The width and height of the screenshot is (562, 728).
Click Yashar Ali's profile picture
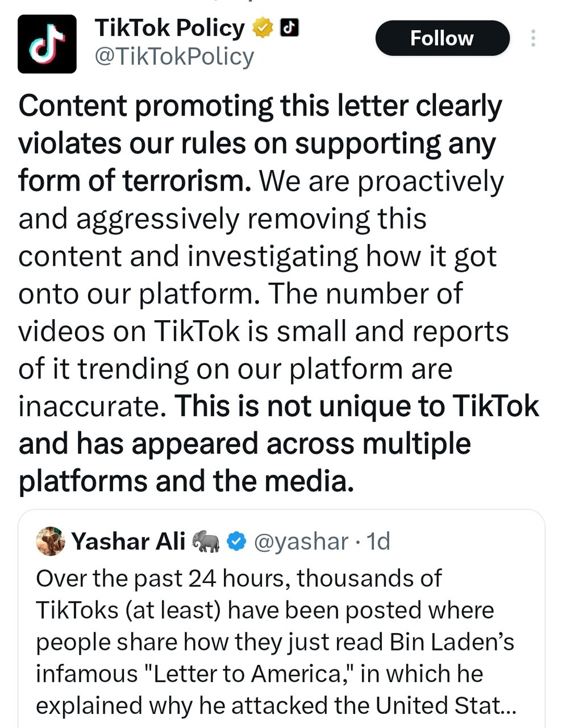point(51,541)
